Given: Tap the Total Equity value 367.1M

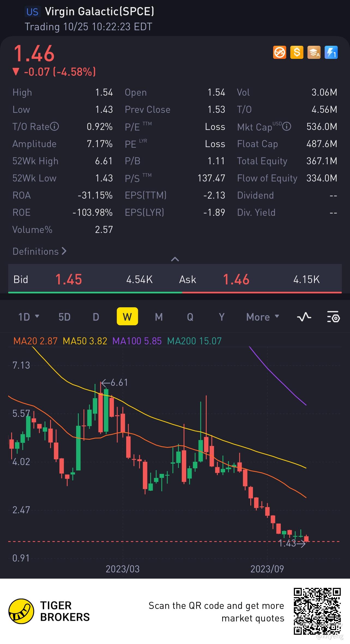Looking at the screenshot, I should [x=322, y=161].
